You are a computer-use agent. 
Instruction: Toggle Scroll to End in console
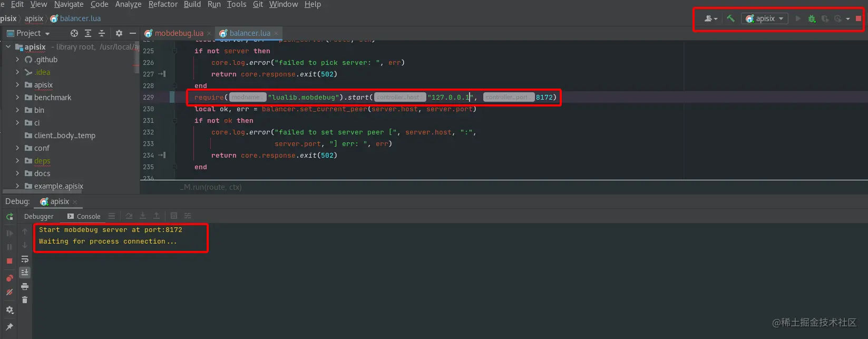click(25, 273)
